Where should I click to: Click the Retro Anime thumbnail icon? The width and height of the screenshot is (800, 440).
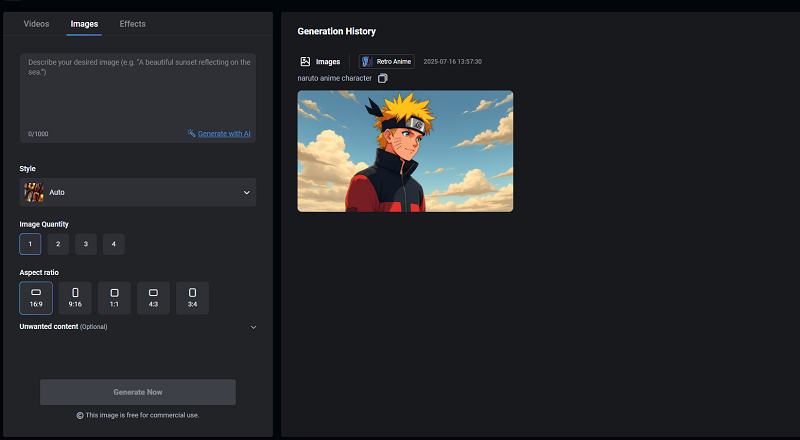(367, 62)
